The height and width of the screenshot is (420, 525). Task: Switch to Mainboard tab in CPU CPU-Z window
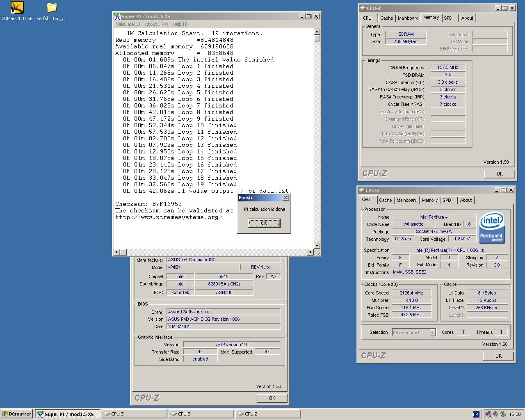pyautogui.click(x=407, y=200)
